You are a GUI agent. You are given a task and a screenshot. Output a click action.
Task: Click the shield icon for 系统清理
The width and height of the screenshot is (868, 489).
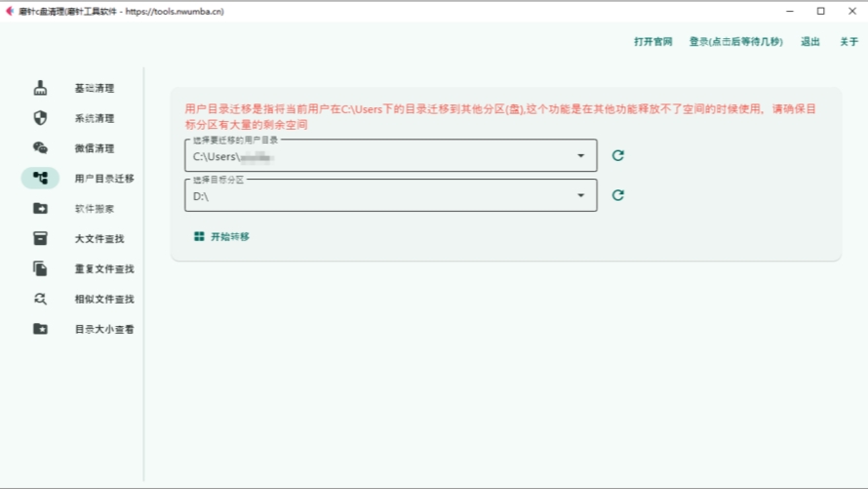40,118
